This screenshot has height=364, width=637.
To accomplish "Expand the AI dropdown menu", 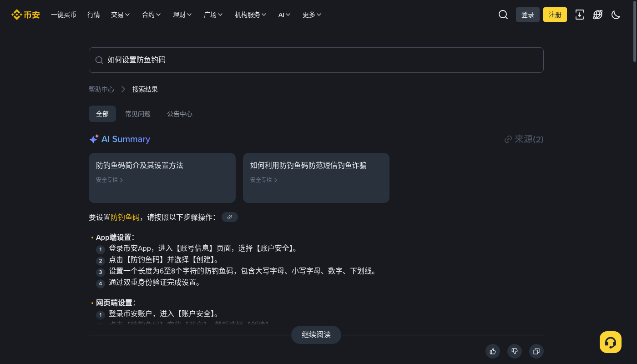I will point(285,15).
